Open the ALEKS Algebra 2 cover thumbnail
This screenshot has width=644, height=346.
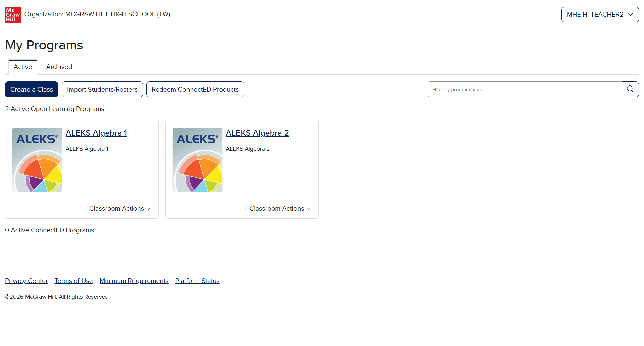pyautogui.click(x=198, y=160)
